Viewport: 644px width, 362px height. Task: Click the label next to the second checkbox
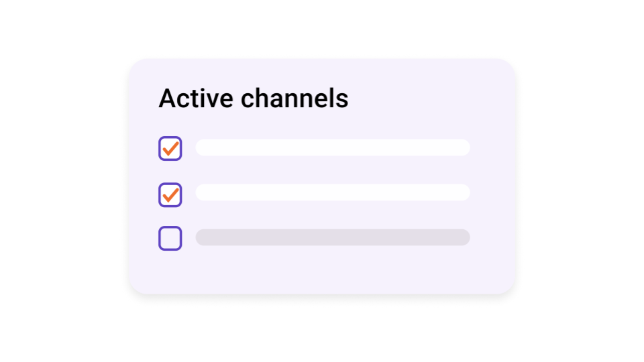332,192
